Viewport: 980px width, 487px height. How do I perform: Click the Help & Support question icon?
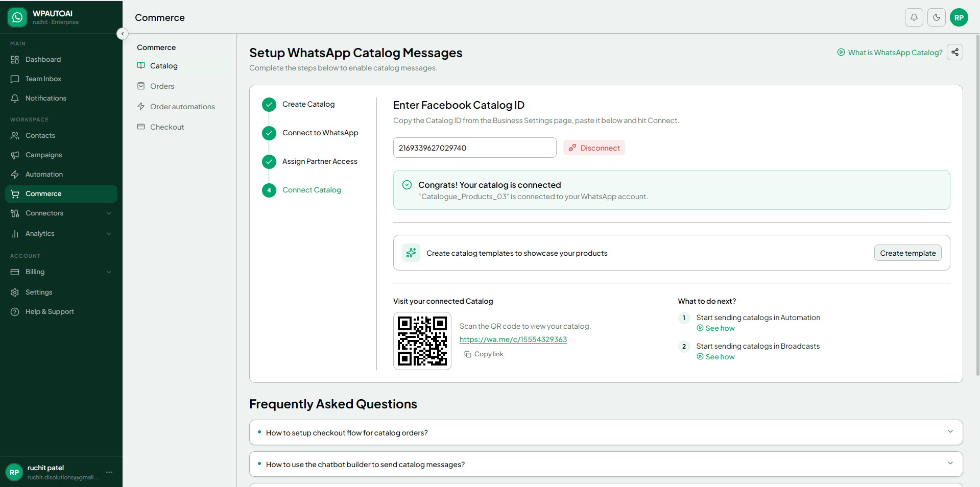coord(15,312)
